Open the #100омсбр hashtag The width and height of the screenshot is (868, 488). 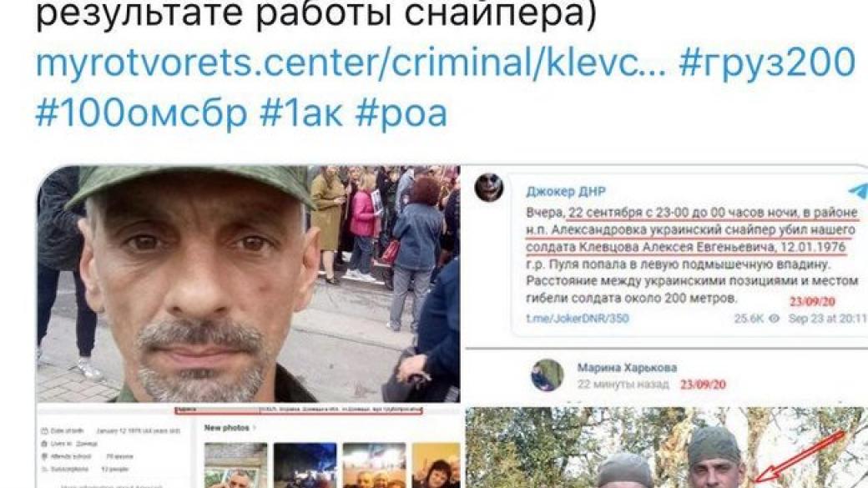point(141,113)
